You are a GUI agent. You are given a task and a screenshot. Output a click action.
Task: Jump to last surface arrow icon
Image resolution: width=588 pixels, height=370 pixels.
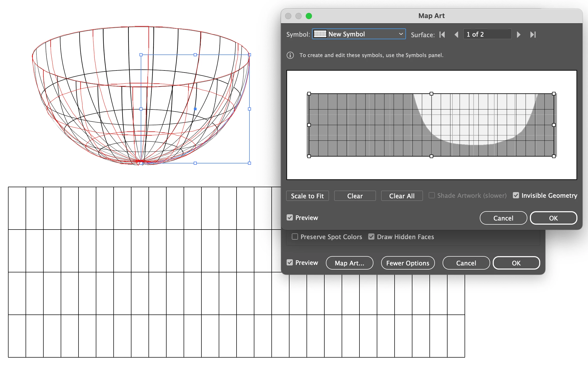coord(533,35)
